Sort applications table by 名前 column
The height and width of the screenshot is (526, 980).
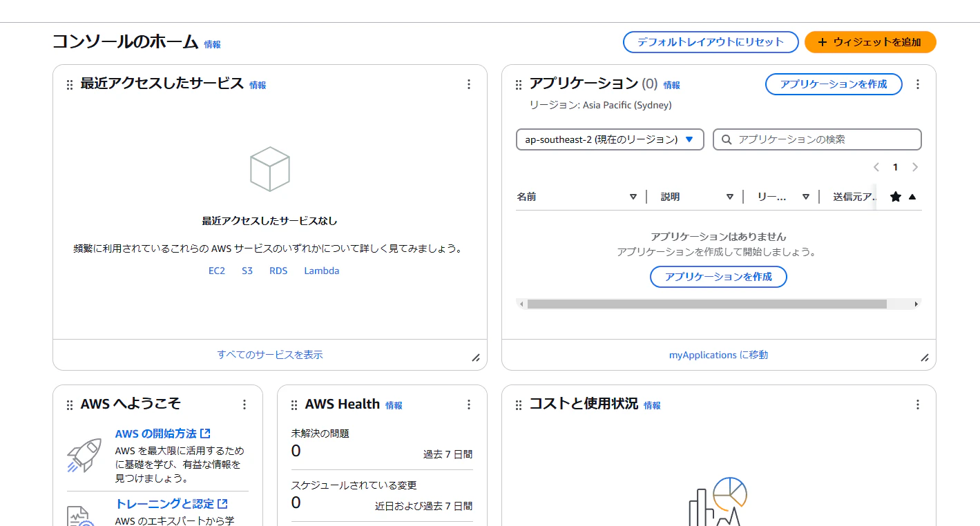click(x=633, y=197)
